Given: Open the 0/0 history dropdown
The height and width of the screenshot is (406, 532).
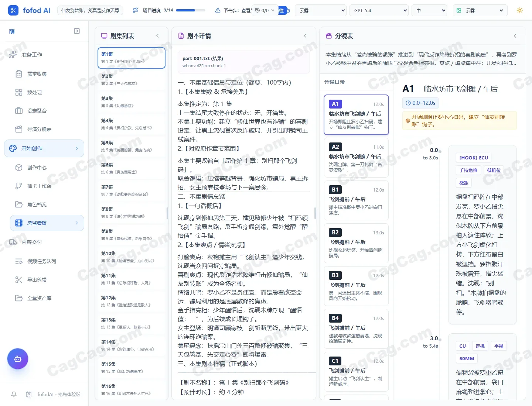Looking at the screenshot, I should click(x=265, y=10).
